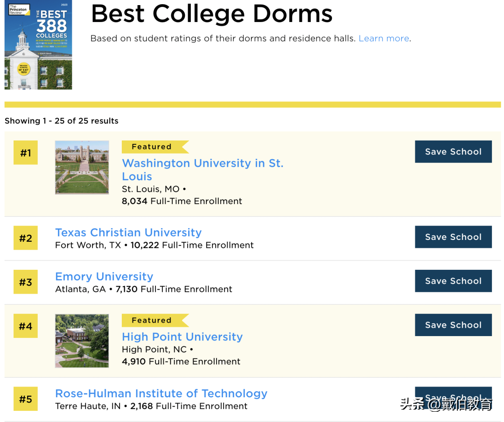Open High Point University link

[x=182, y=337]
